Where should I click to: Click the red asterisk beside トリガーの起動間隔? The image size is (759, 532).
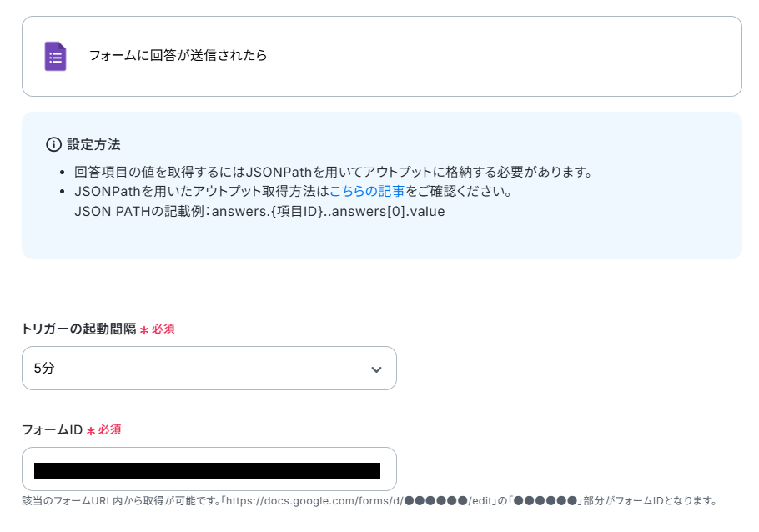coord(144,330)
